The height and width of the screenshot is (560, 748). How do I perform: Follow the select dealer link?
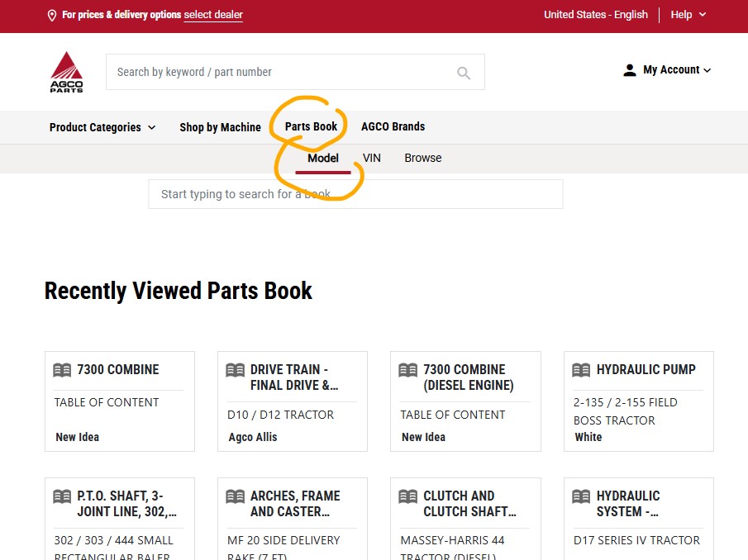[213, 15]
